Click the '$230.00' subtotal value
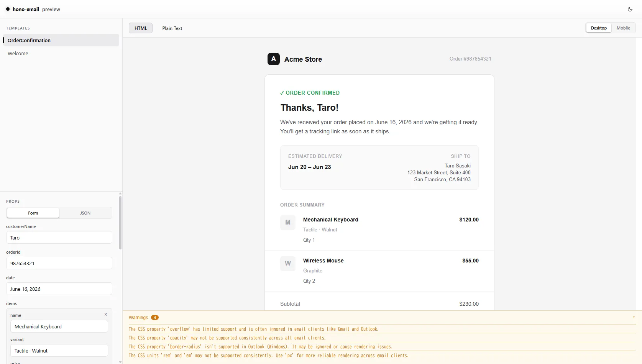Screen dimensions: 642x364 tap(469, 304)
